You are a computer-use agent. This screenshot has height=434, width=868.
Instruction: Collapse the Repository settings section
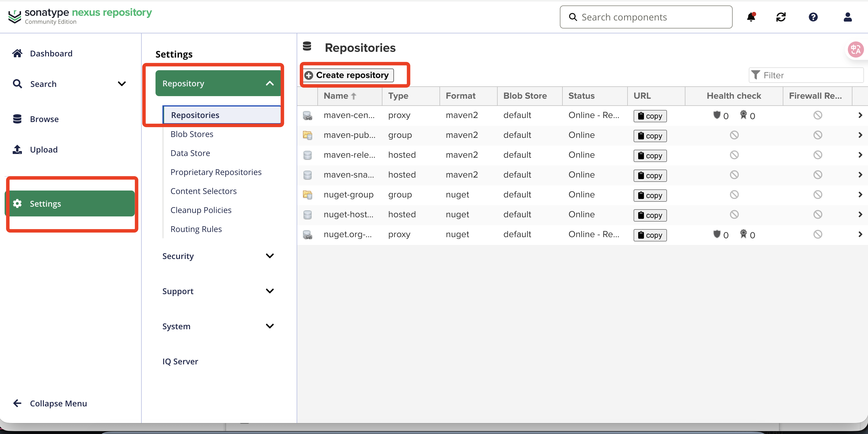[270, 83]
